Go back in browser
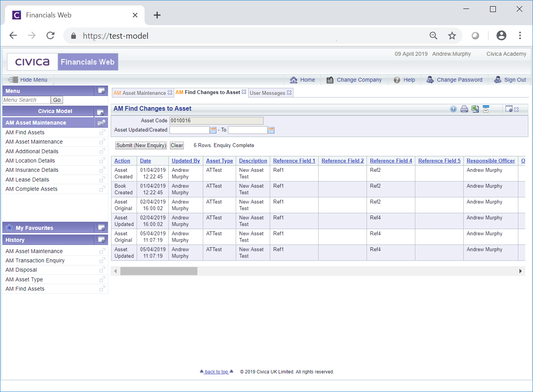Image resolution: width=533 pixels, height=392 pixels. 13,36
